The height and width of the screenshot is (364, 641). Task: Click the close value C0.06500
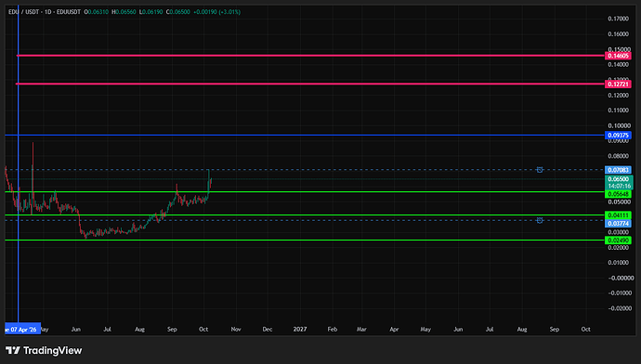tap(177, 12)
